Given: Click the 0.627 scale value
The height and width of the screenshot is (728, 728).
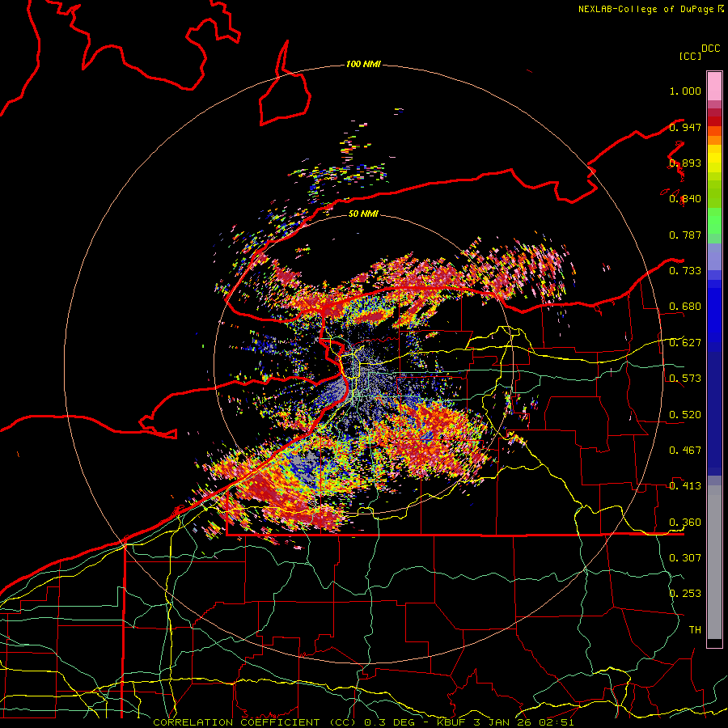Looking at the screenshot, I should click(685, 343).
